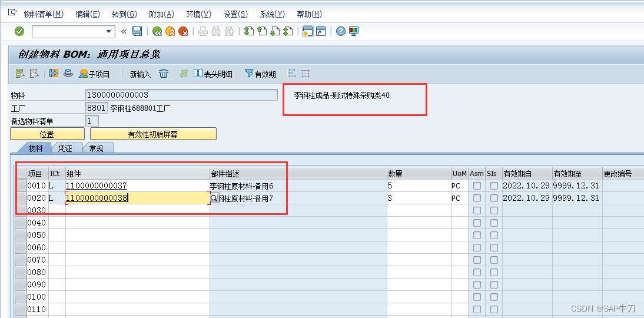Click the 表头明细 toolbar button

213,74
